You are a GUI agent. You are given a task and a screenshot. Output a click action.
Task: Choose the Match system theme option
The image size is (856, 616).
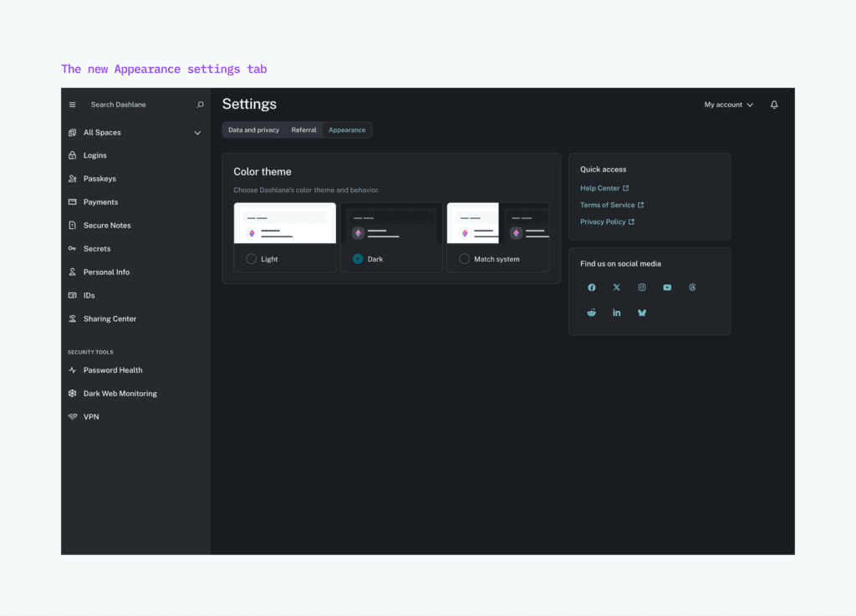463,259
